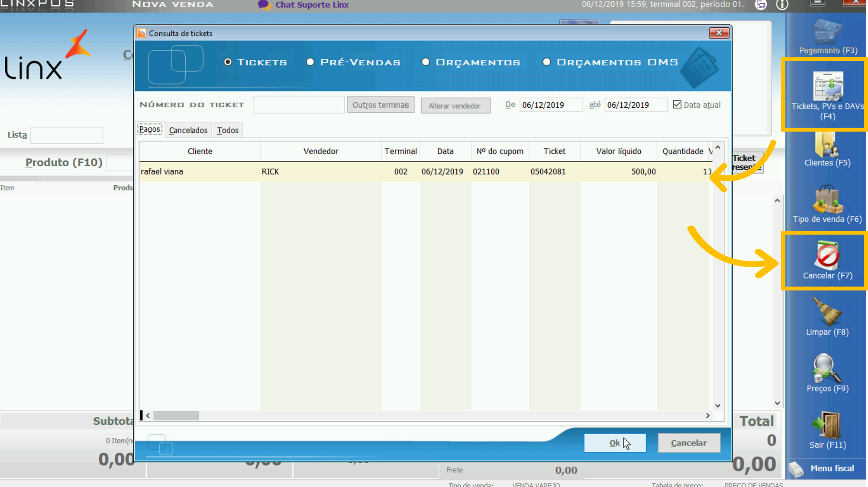Viewport: 868px width, 487px height.
Task: Uncheck the Data atual checkbox
Action: click(x=677, y=104)
